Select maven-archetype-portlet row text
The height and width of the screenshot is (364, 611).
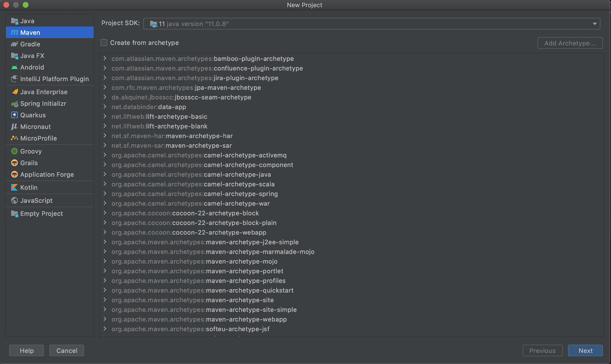tap(197, 271)
